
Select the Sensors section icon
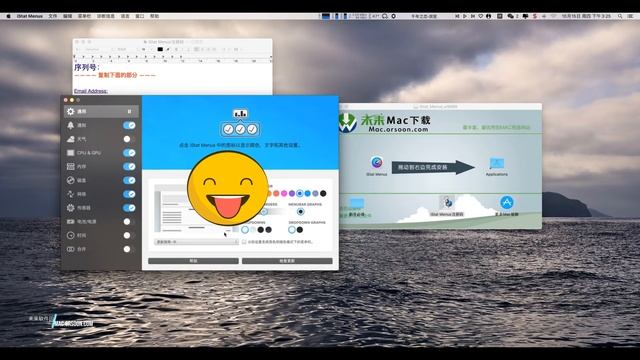tap(71, 208)
